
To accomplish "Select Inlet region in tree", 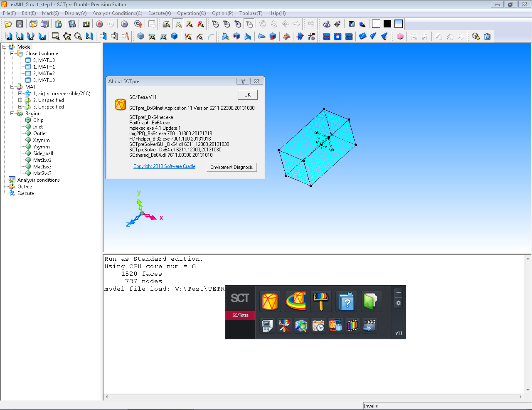I will click(x=38, y=127).
